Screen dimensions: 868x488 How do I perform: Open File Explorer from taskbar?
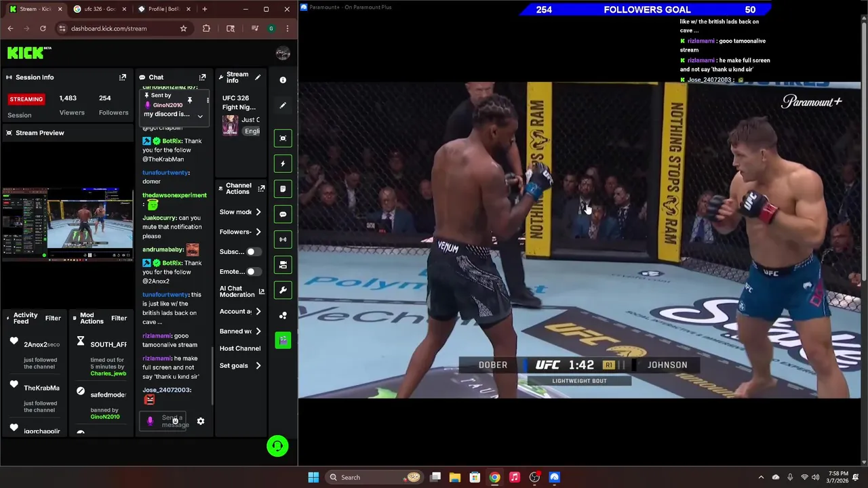455,477
